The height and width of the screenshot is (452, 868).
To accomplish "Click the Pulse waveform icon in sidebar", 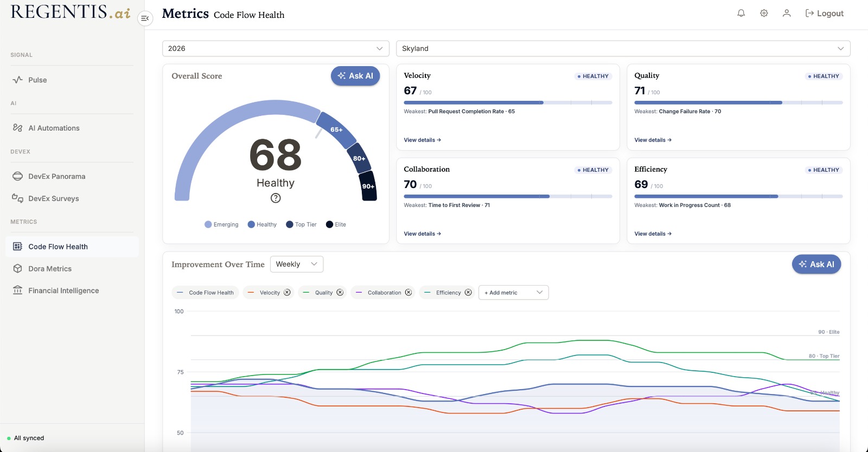I will (17, 80).
